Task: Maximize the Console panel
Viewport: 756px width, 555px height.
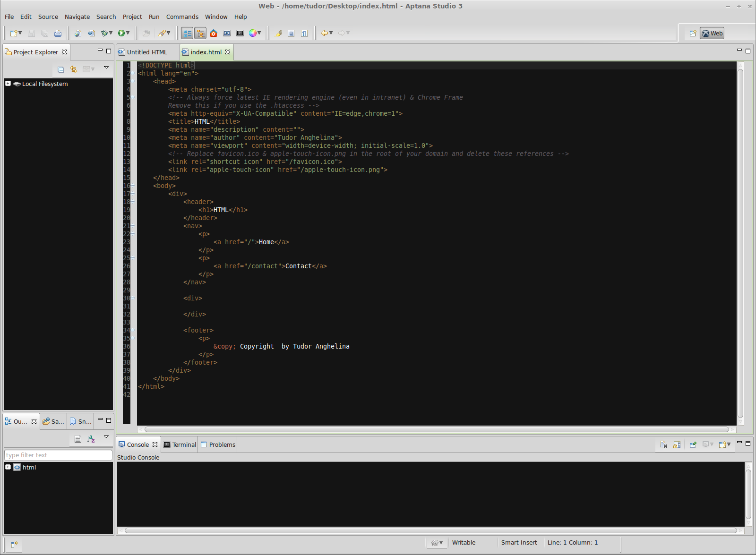Action: (748, 444)
